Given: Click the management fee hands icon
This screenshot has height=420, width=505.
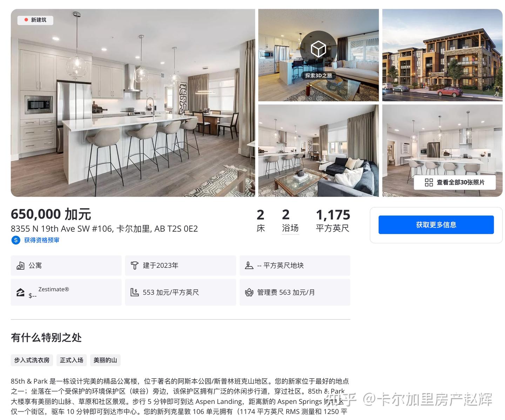Looking at the screenshot, I should (249, 292).
